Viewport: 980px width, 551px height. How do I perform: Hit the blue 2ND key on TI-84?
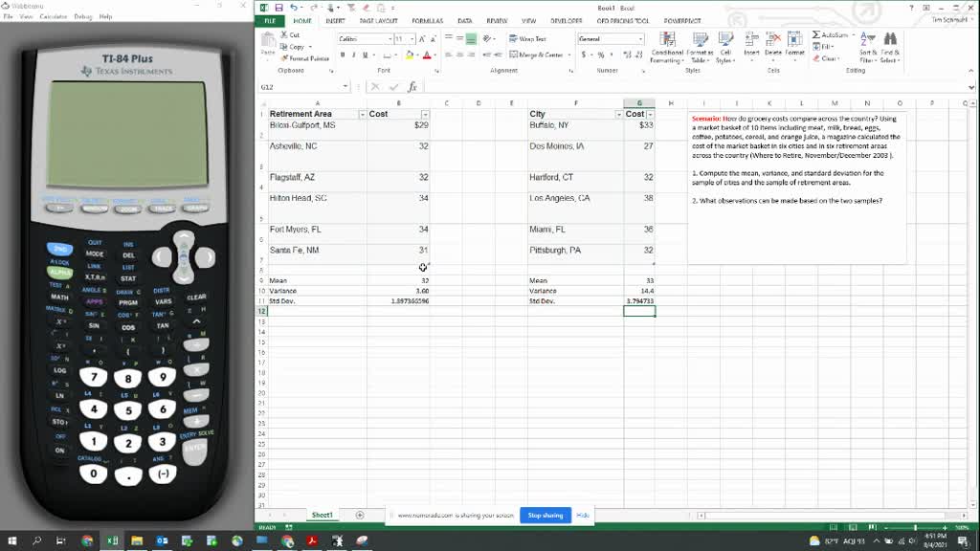(x=59, y=249)
